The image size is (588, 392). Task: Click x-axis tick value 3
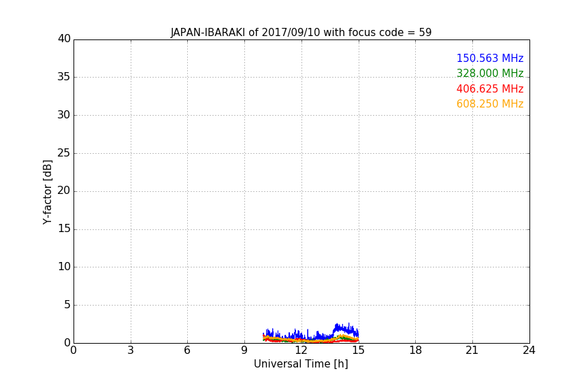(x=131, y=350)
